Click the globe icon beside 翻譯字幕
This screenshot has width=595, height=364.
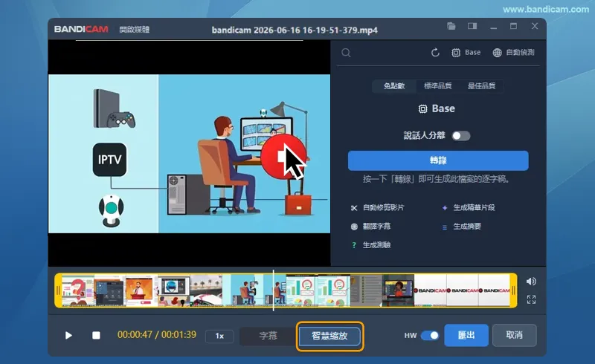pyautogui.click(x=354, y=227)
